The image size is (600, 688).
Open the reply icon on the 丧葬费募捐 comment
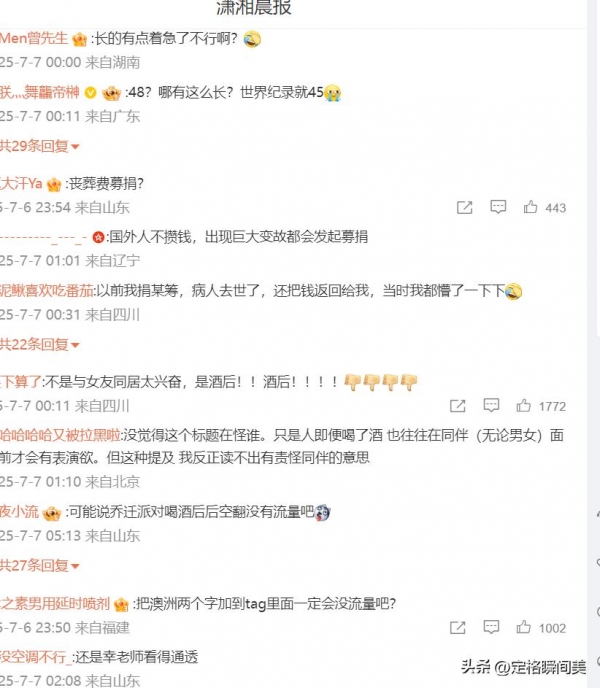click(498, 207)
